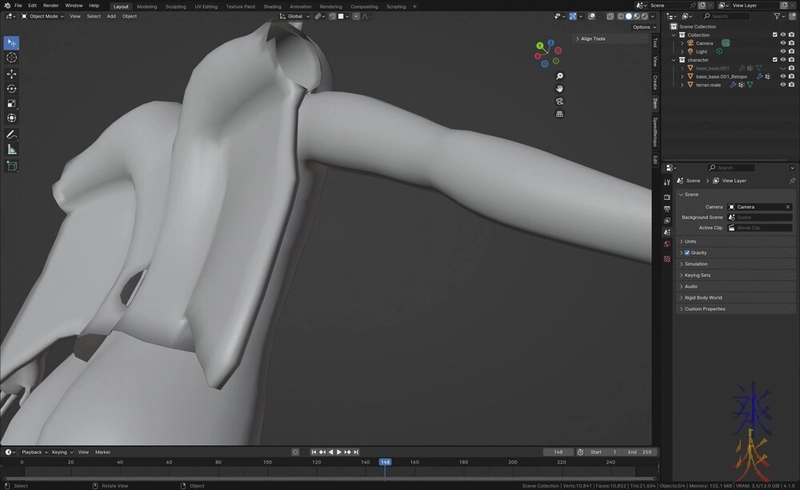Click the pan view hand icon
The image size is (800, 490).
[x=560, y=88]
